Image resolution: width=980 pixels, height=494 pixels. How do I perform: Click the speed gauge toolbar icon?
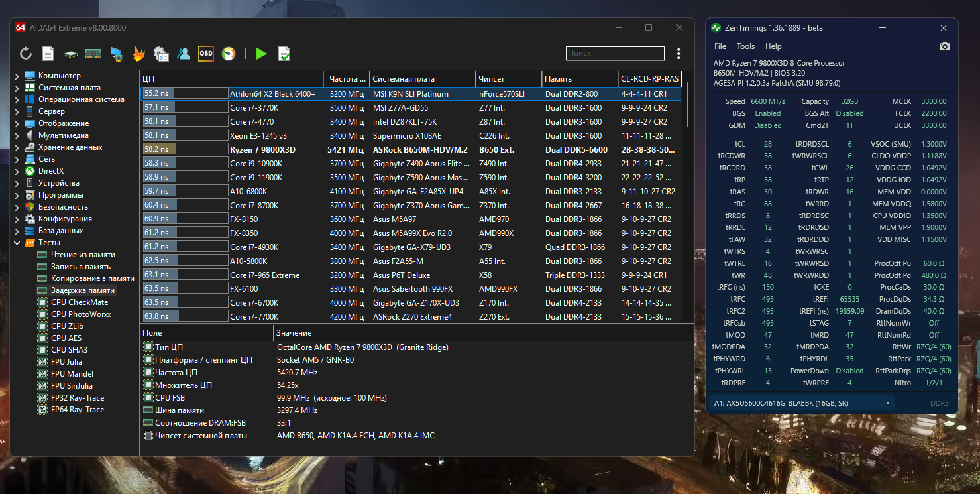229,54
